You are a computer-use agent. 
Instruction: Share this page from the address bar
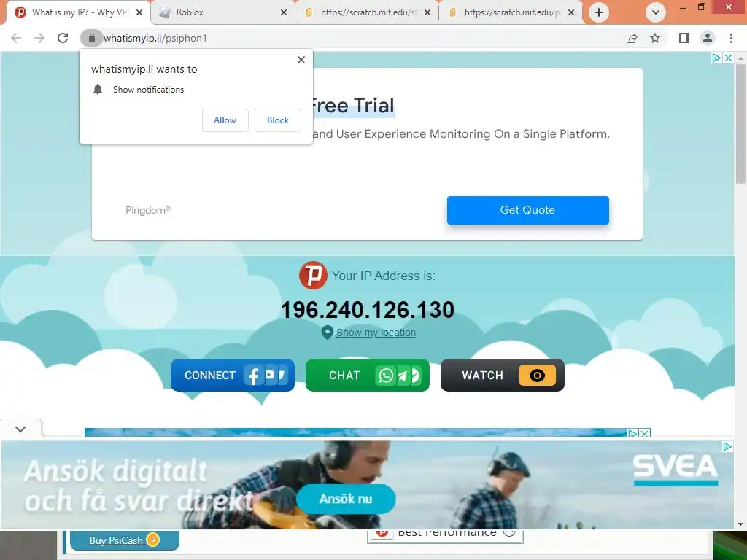(x=632, y=38)
